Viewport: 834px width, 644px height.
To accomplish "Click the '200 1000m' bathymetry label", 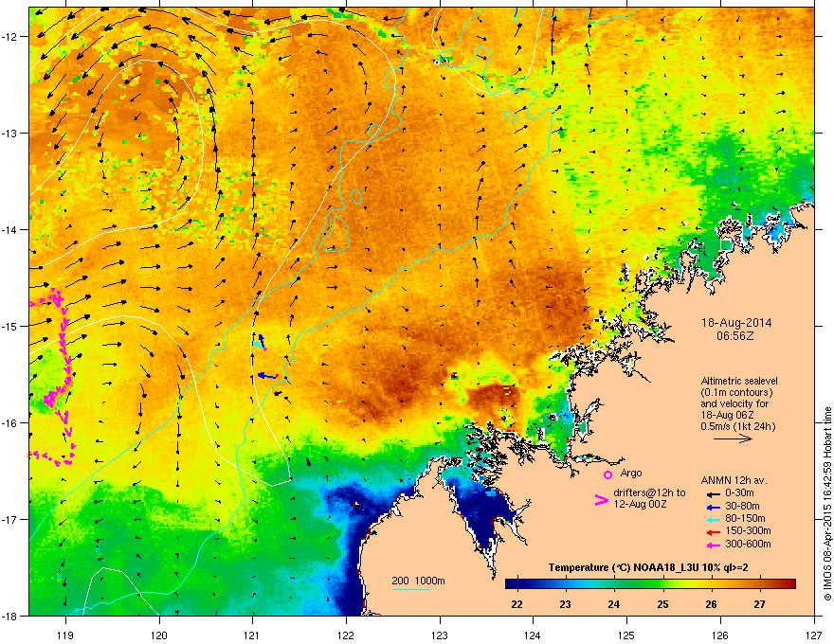I will [419, 581].
